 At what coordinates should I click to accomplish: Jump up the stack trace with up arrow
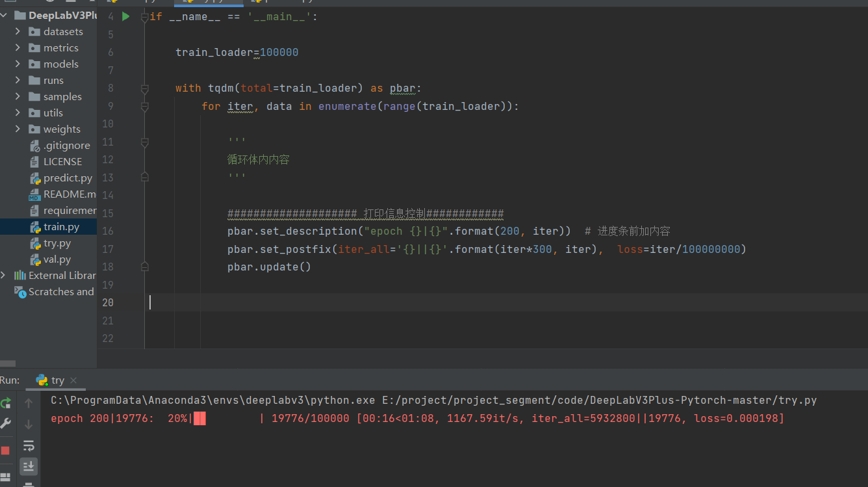point(28,404)
